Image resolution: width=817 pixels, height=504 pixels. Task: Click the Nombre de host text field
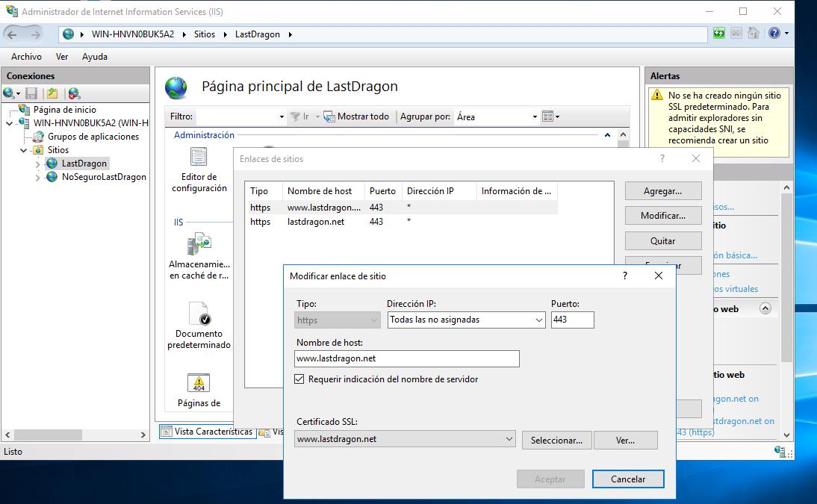click(407, 358)
